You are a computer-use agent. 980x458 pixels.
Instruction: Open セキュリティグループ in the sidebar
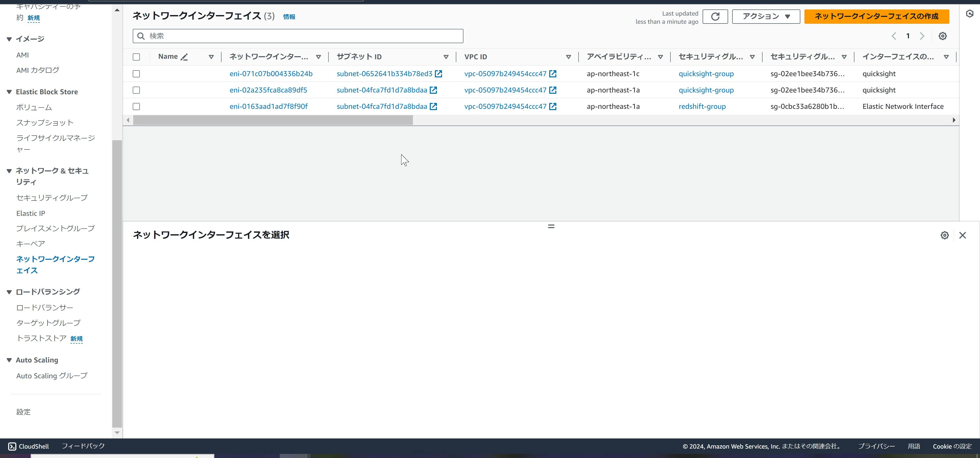[52, 198]
